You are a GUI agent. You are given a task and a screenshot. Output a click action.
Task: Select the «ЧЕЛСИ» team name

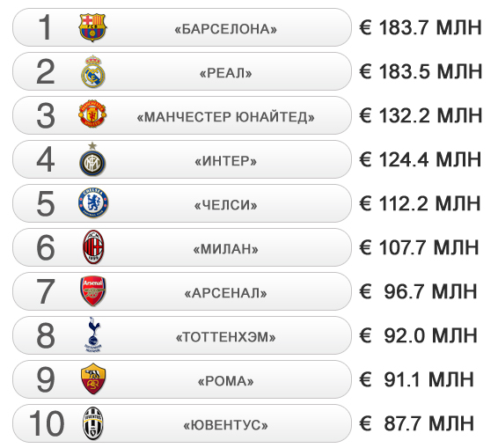pyautogui.click(x=225, y=205)
